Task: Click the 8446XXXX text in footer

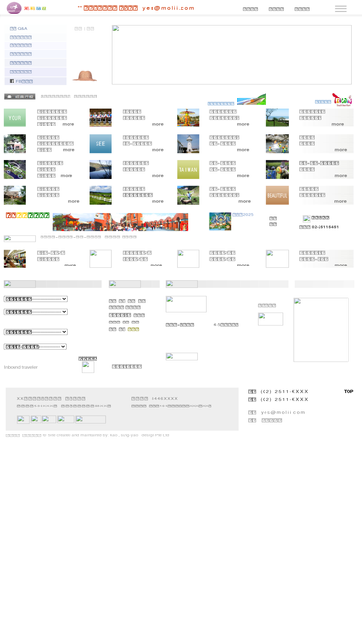Action: coord(164,399)
